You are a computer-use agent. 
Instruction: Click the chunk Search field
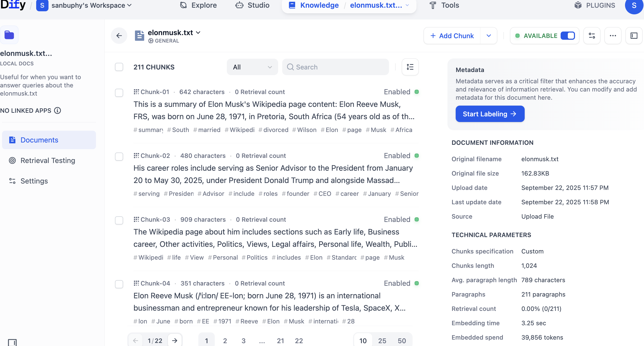(336, 67)
